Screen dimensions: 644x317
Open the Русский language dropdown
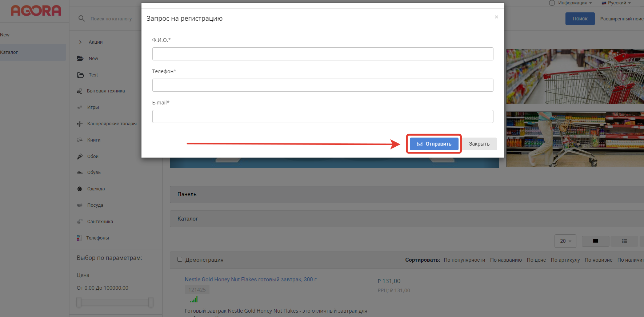617,3
